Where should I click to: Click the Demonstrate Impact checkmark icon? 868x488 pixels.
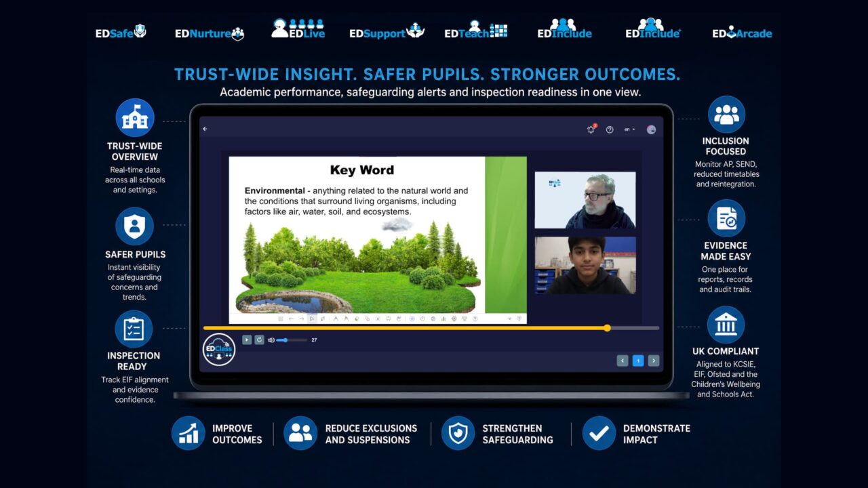point(599,433)
